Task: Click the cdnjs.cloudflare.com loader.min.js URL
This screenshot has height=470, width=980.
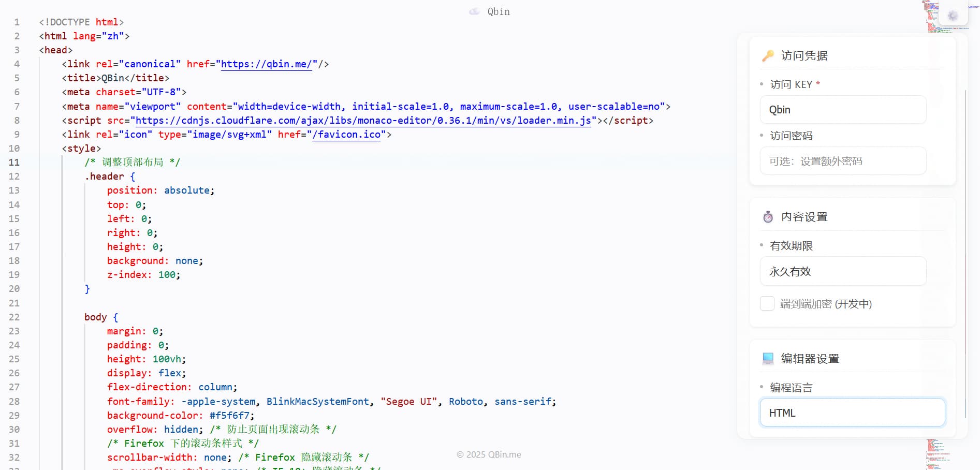Action: (362, 121)
